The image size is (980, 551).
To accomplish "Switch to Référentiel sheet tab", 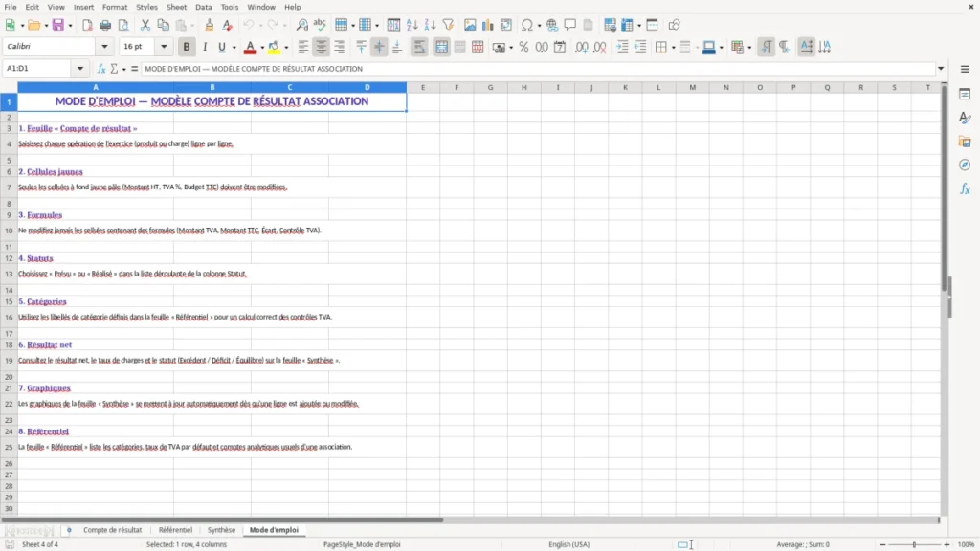I will 176,530.
